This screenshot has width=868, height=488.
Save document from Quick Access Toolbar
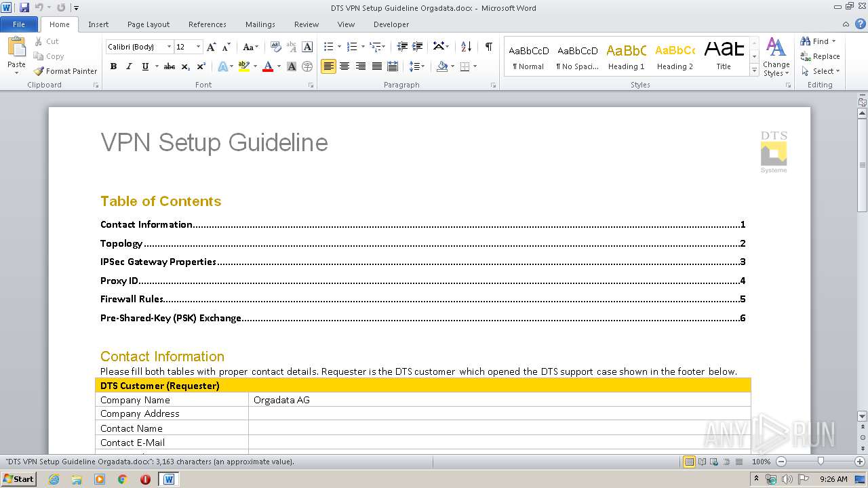tap(24, 7)
